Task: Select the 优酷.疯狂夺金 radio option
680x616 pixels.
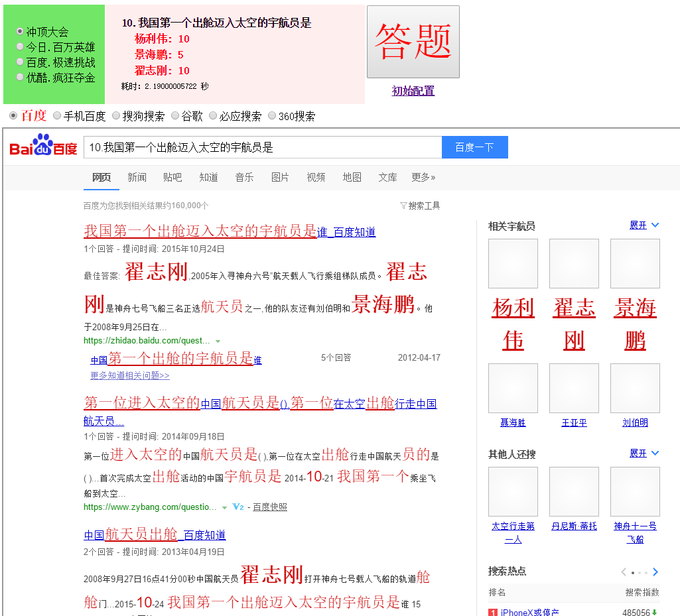Action: [x=20, y=77]
